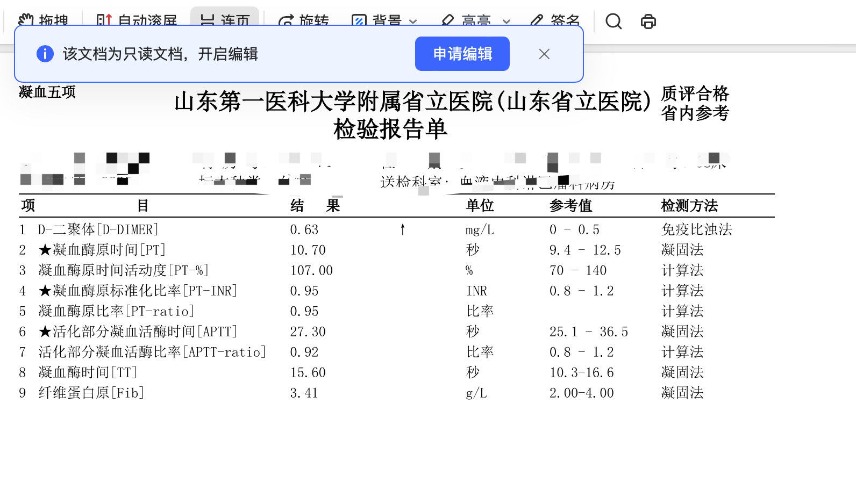This screenshot has width=856, height=504.
Task: Click the PT result 10.70
Action: tap(308, 250)
